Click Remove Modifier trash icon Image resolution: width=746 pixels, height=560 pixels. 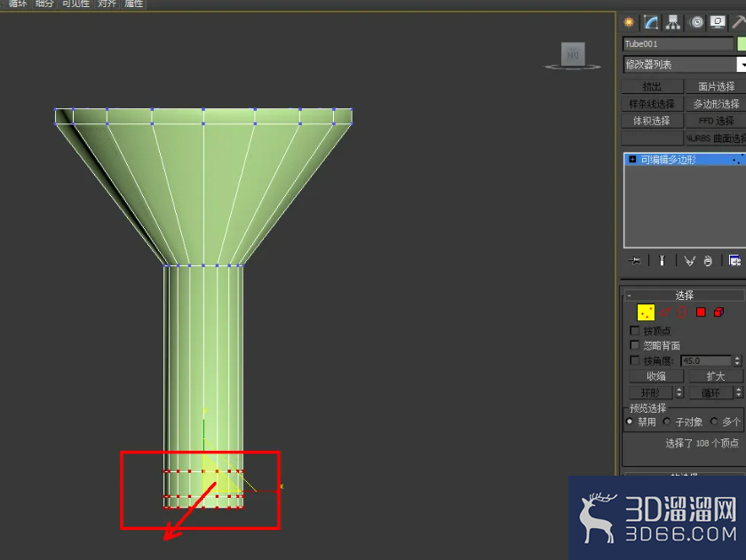(x=708, y=261)
